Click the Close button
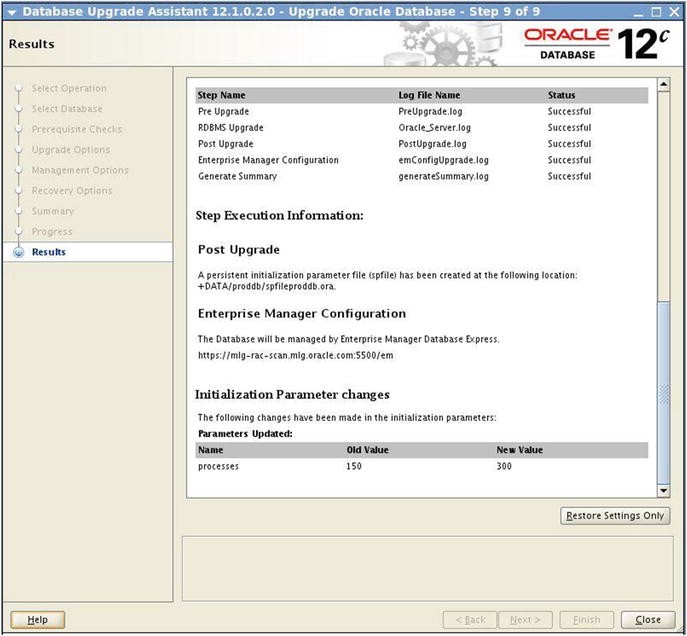The height and width of the screenshot is (636, 687). (x=648, y=620)
